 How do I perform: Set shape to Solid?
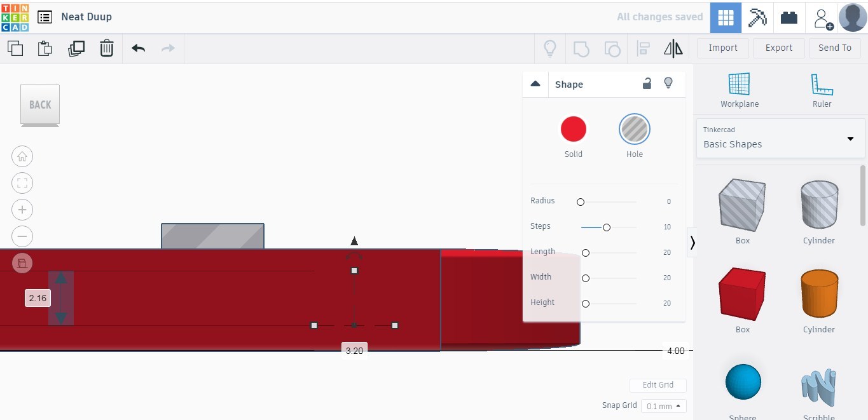[x=573, y=130]
